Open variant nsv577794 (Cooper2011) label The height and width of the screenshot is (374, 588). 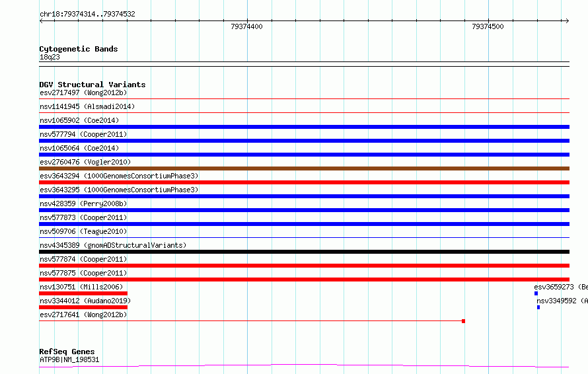pos(83,134)
